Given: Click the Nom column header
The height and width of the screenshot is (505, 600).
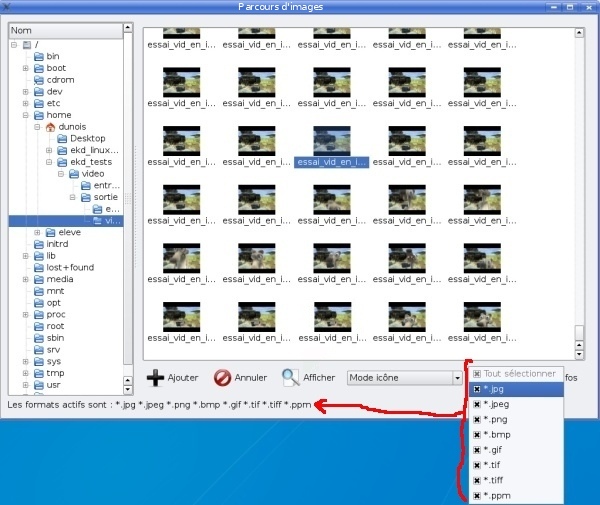Looking at the screenshot, I should pyautogui.click(x=65, y=31).
